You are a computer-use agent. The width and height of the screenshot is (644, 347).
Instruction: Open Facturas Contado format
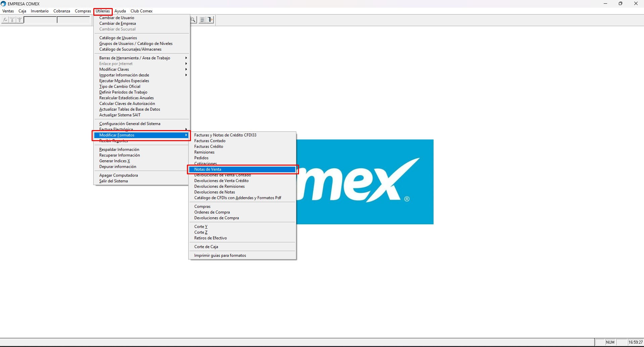(x=242, y=141)
